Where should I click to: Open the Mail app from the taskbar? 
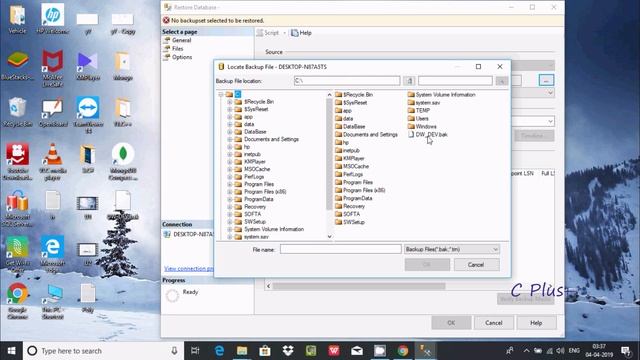(357, 351)
